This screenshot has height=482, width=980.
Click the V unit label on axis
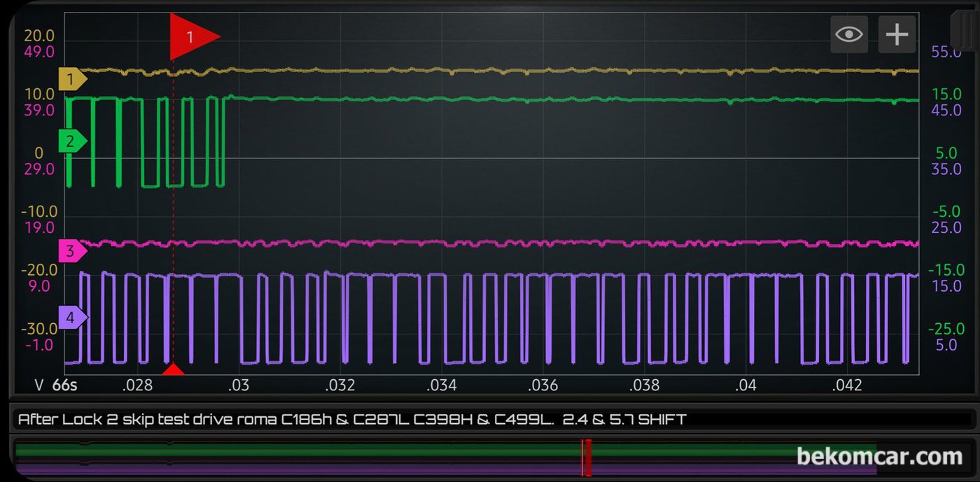point(39,385)
